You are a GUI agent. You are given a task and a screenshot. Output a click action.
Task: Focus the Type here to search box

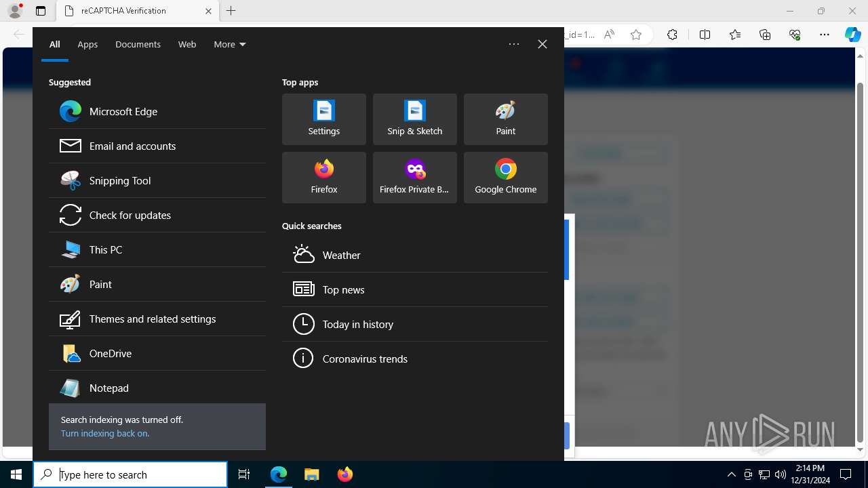(x=130, y=474)
